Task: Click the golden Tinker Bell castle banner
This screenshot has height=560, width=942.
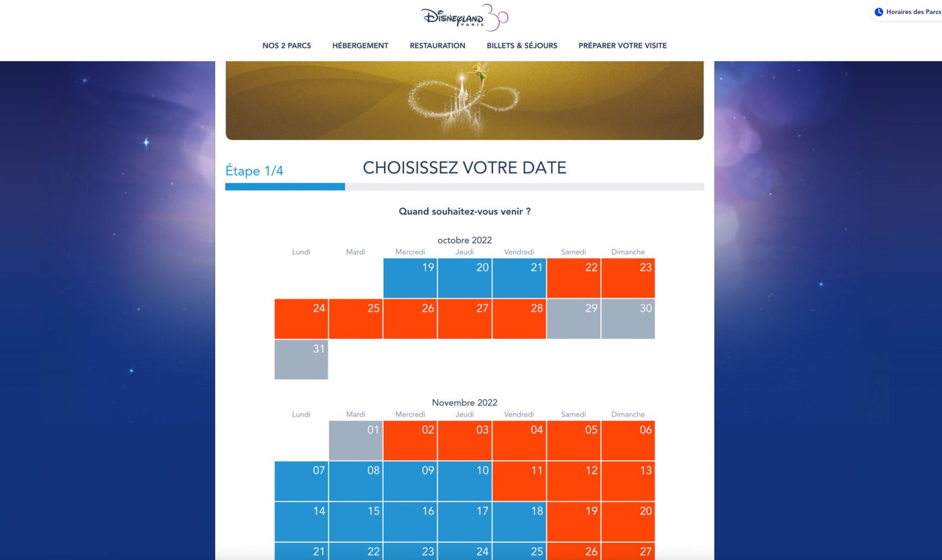Action: point(464,100)
